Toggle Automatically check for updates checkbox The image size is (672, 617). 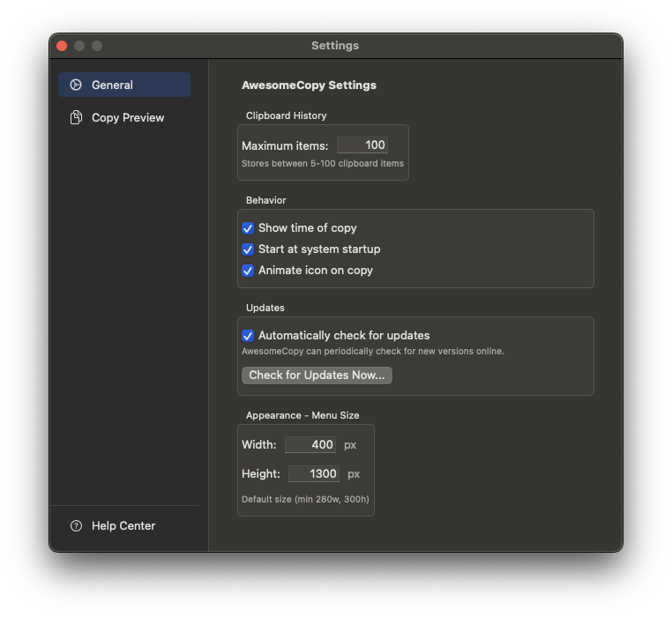[x=248, y=336]
